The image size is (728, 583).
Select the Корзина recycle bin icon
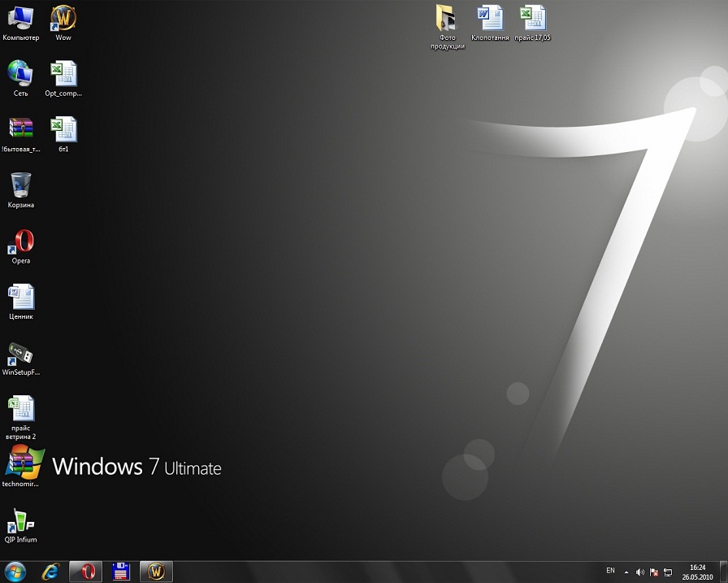click(20, 190)
